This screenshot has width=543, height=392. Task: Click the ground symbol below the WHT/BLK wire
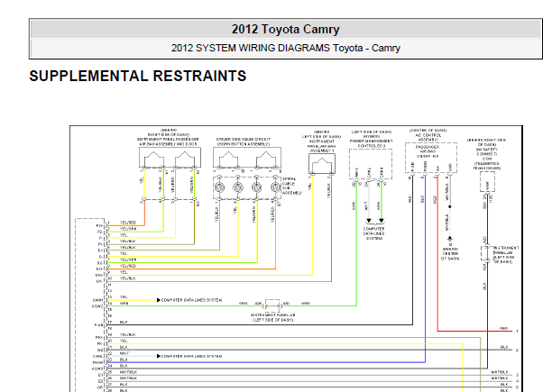pyautogui.click(x=450, y=239)
